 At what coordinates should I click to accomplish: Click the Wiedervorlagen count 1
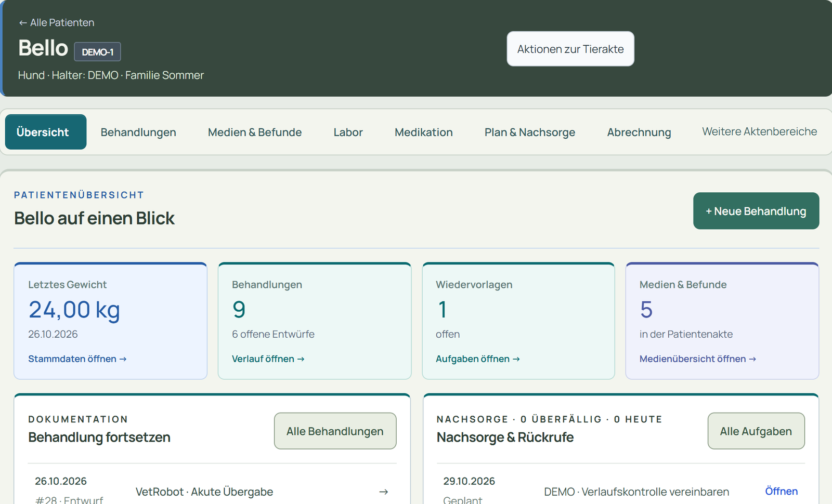pyautogui.click(x=442, y=310)
